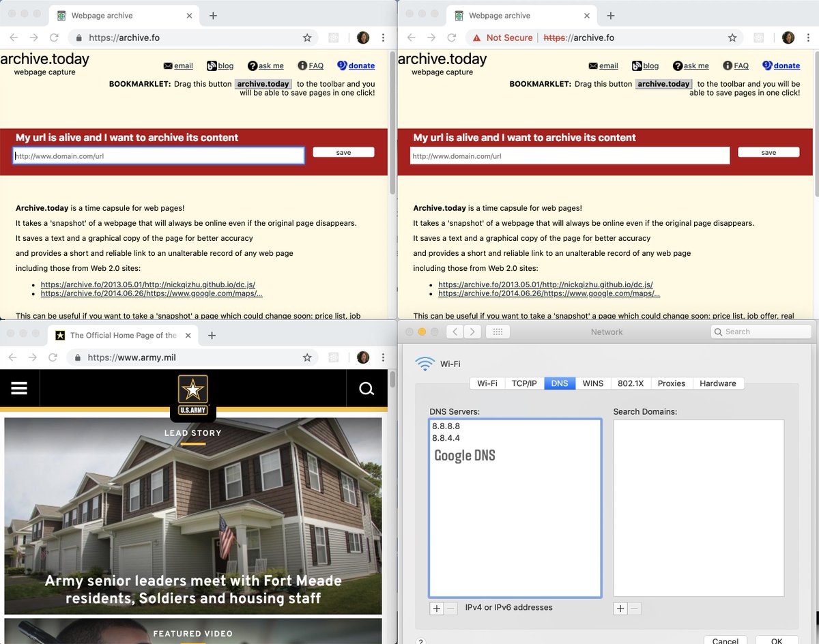Image resolution: width=819 pixels, height=644 pixels.
Task: Click Search field in Network window
Action: (760, 332)
